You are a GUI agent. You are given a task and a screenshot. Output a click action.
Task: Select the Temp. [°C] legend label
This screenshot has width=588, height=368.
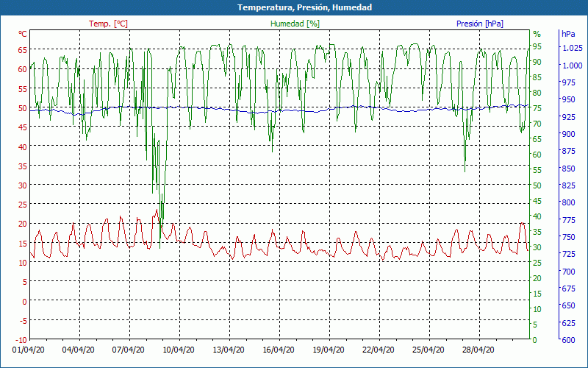click(x=108, y=24)
